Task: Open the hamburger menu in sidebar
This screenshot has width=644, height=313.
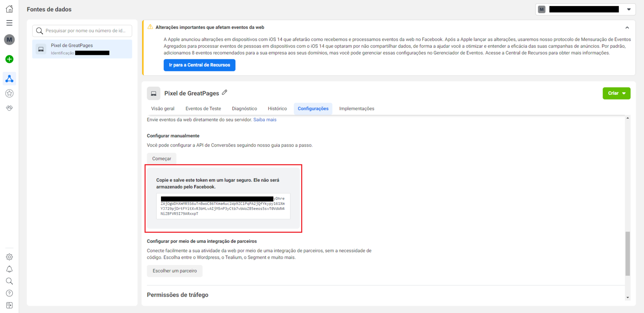Action: click(9, 23)
